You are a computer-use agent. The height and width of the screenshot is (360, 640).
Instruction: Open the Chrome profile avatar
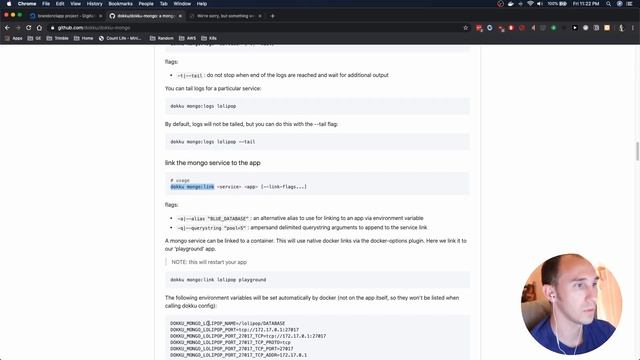point(621,28)
